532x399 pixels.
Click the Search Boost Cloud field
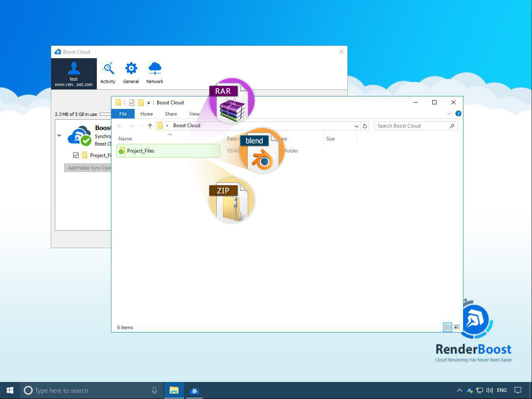click(411, 126)
